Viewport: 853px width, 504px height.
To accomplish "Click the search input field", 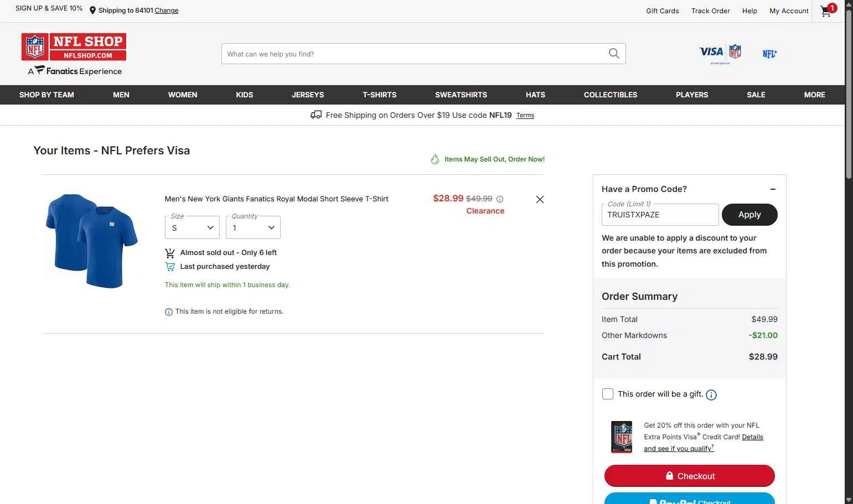I will tap(415, 54).
